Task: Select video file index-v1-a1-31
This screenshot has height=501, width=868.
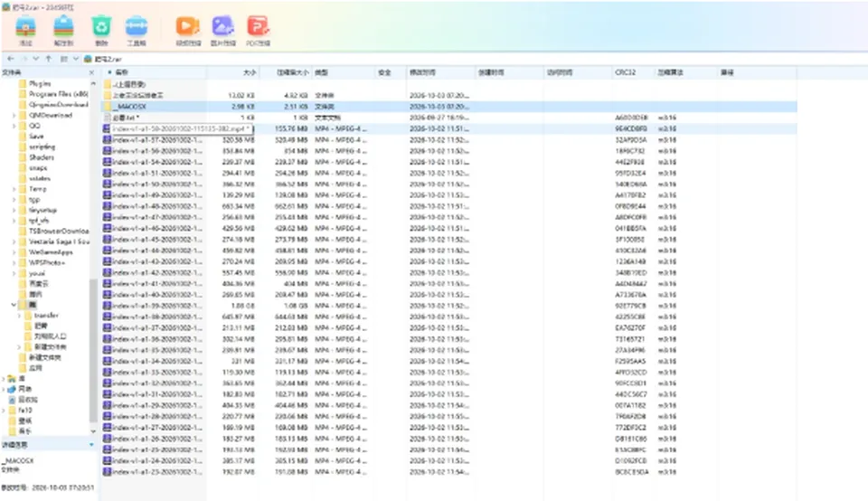Action: tap(449, 394)
